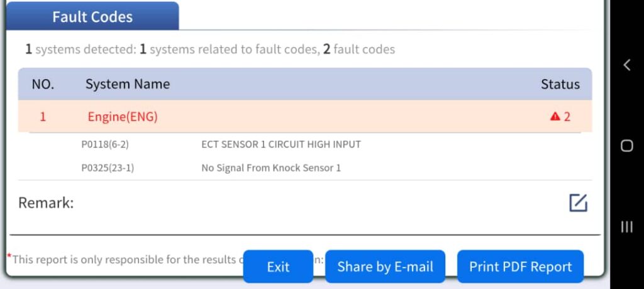Open the Android recent apps view
The width and height of the screenshot is (644, 289).
tap(626, 227)
